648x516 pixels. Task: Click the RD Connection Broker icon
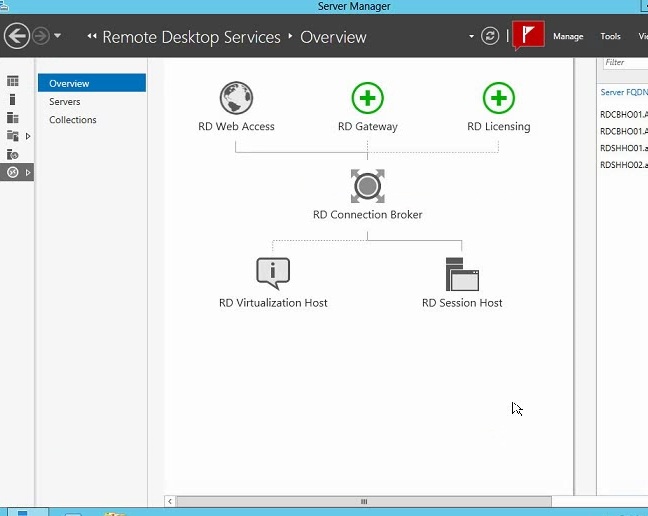point(367,186)
